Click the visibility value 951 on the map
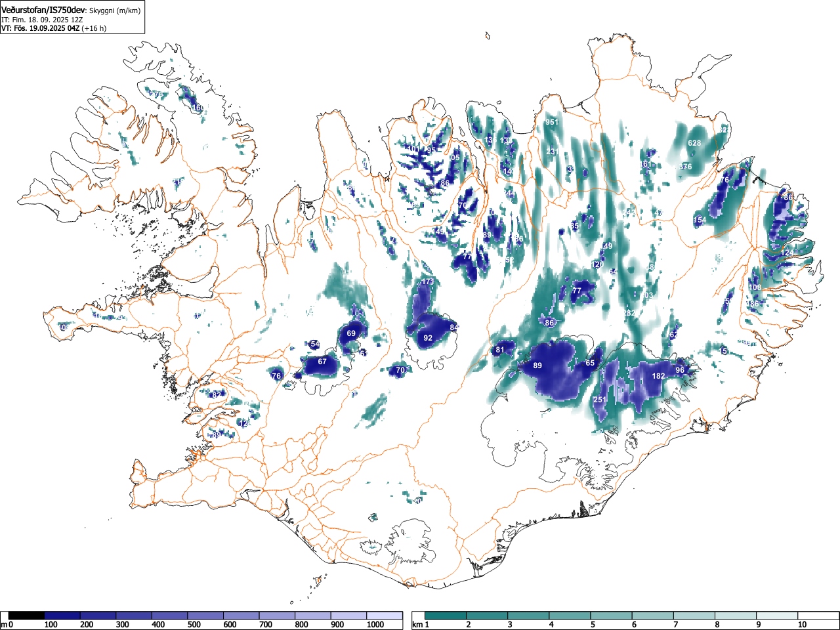The image size is (840, 630). point(552,123)
